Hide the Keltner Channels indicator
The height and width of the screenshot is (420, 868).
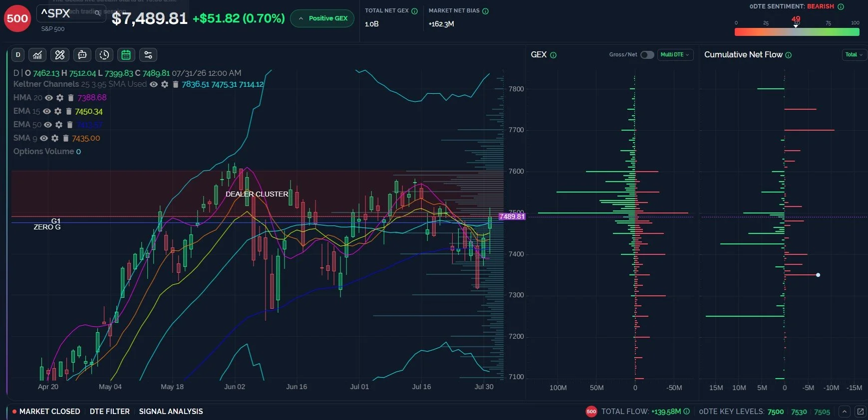tap(154, 84)
